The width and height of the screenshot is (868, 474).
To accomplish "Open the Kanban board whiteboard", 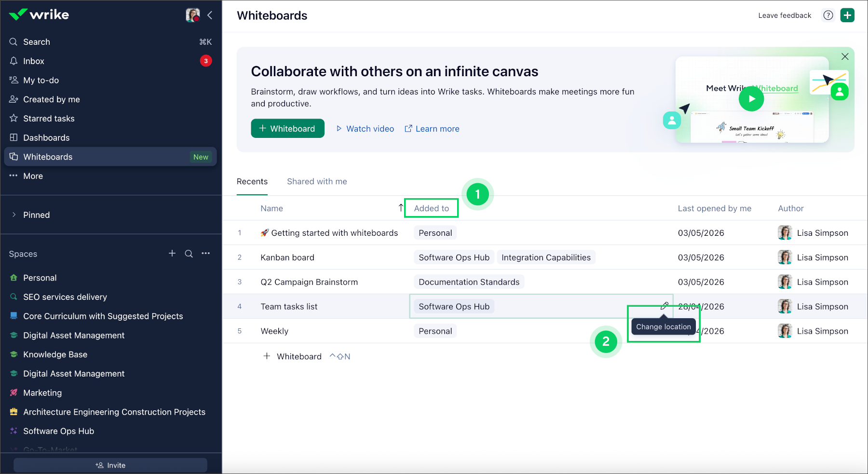I will [x=287, y=257].
